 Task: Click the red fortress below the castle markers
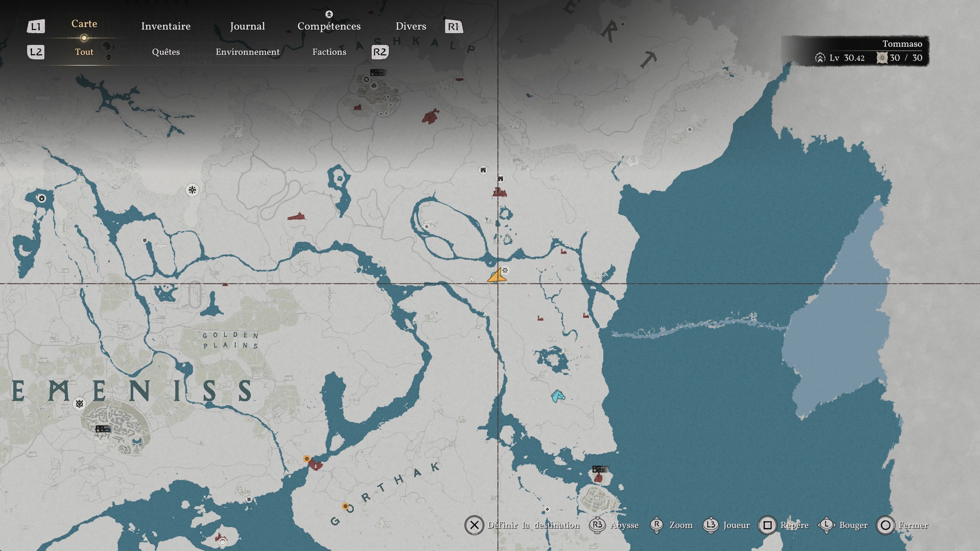click(499, 192)
